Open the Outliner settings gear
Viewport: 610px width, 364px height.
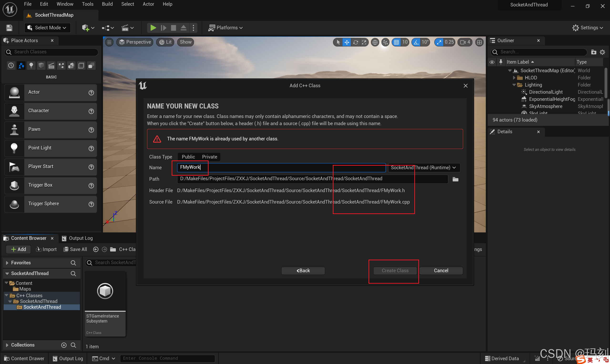click(x=602, y=52)
